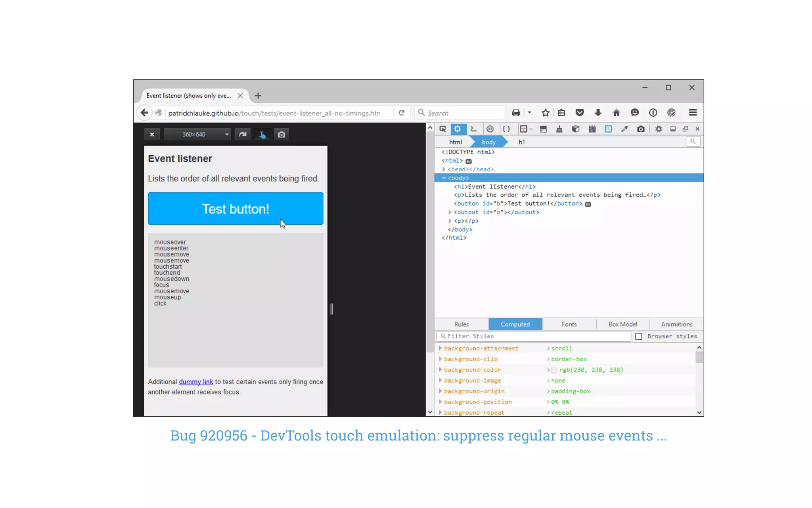Viewport: 812px width, 508px height.
Task: Dock DevTools to bottom icon
Action: point(673,129)
